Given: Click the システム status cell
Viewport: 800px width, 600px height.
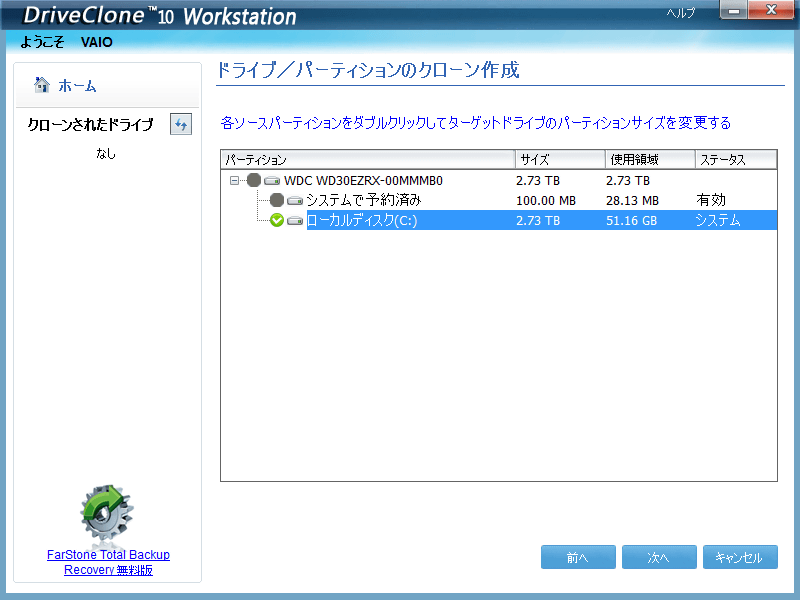Looking at the screenshot, I should pos(718,220).
